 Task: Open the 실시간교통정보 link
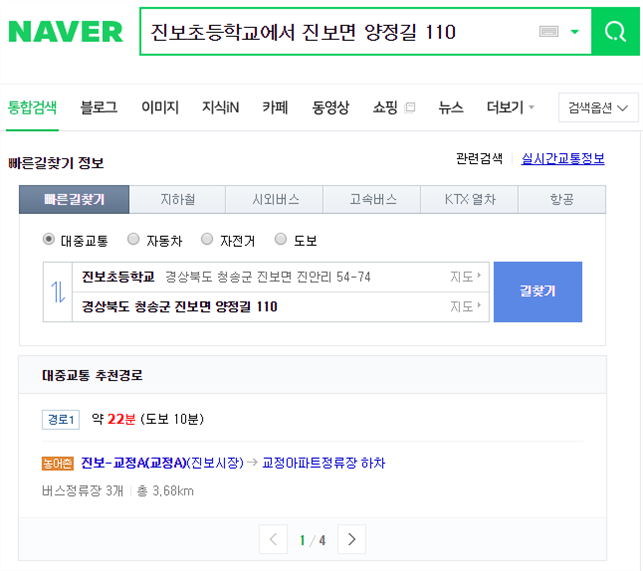pos(563,158)
